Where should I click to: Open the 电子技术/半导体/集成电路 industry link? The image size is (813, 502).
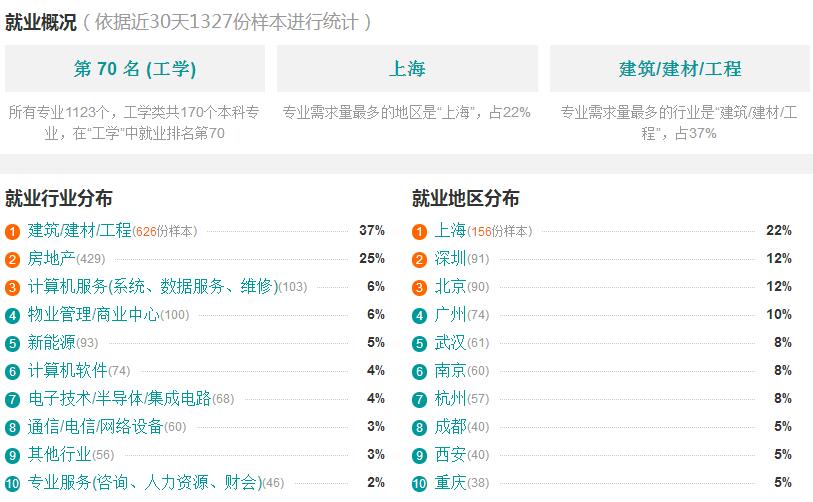(x=120, y=399)
